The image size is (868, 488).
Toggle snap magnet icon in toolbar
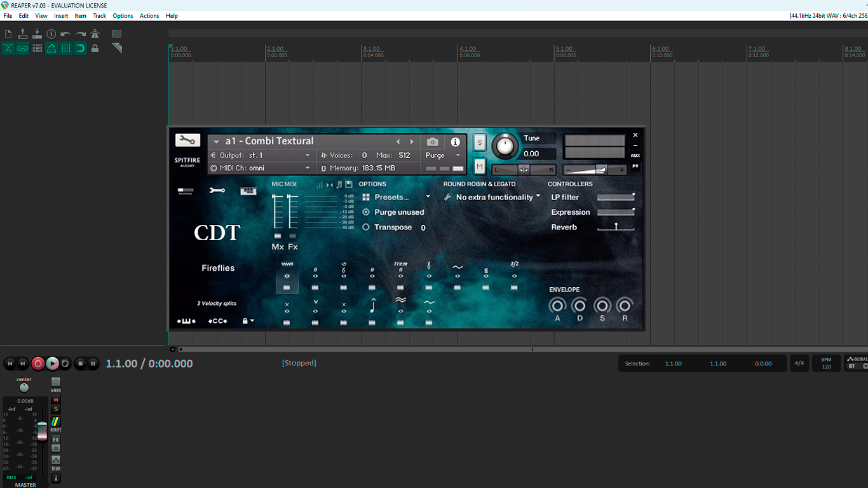[81, 48]
